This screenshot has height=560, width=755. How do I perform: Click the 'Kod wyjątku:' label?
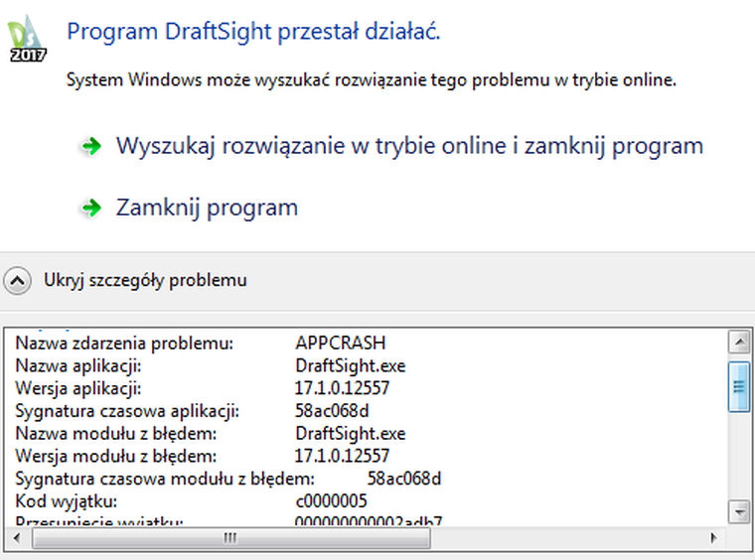[x=67, y=501]
